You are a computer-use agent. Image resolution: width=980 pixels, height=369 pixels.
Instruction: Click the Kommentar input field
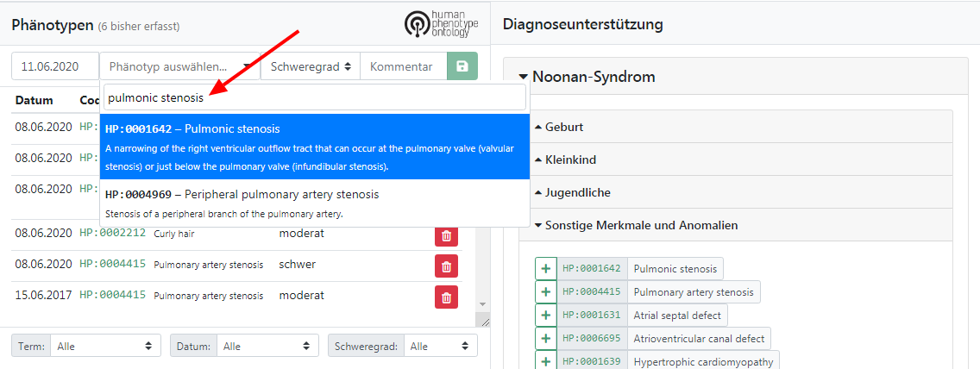point(404,66)
